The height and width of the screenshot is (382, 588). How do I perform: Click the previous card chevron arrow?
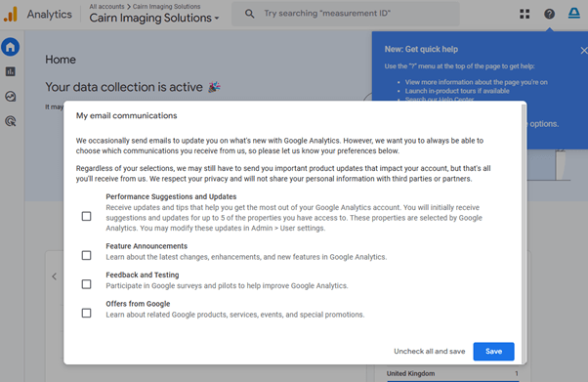(x=55, y=276)
